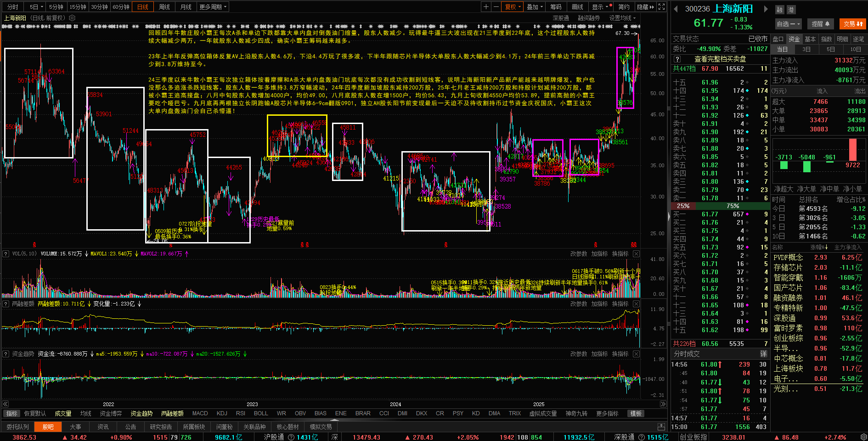Image resolution: width=868 pixels, height=441 pixels.
Task: Click help icon next to 沪股通
Action: click(x=291, y=437)
